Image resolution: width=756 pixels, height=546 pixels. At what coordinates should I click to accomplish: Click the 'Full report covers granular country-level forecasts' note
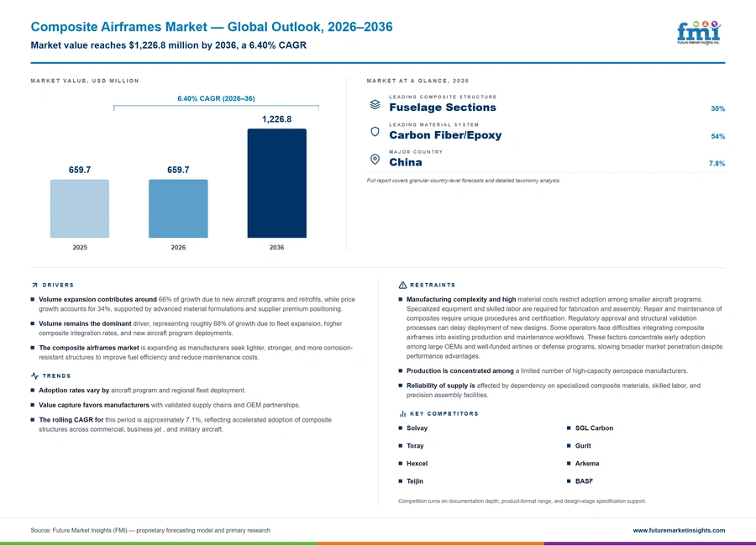pos(464,181)
